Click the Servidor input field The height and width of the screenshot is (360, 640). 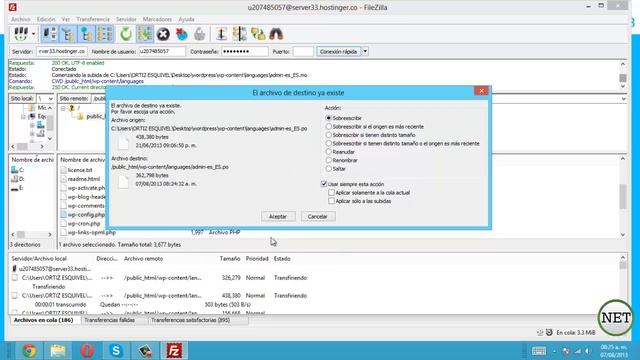[61, 51]
